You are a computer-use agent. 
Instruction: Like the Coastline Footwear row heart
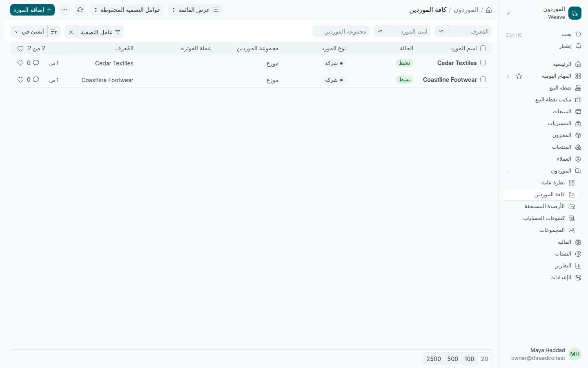coord(20,80)
